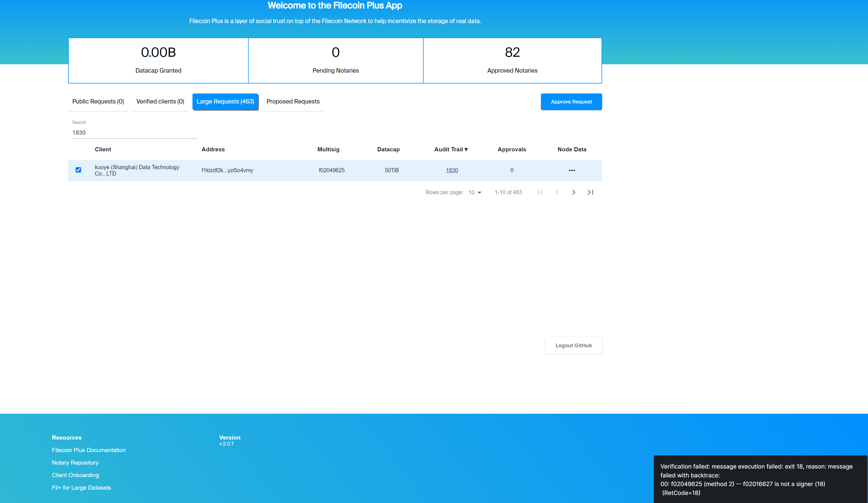868x503 pixels.
Task: Open node data options for kuoye request
Action: coord(572,170)
